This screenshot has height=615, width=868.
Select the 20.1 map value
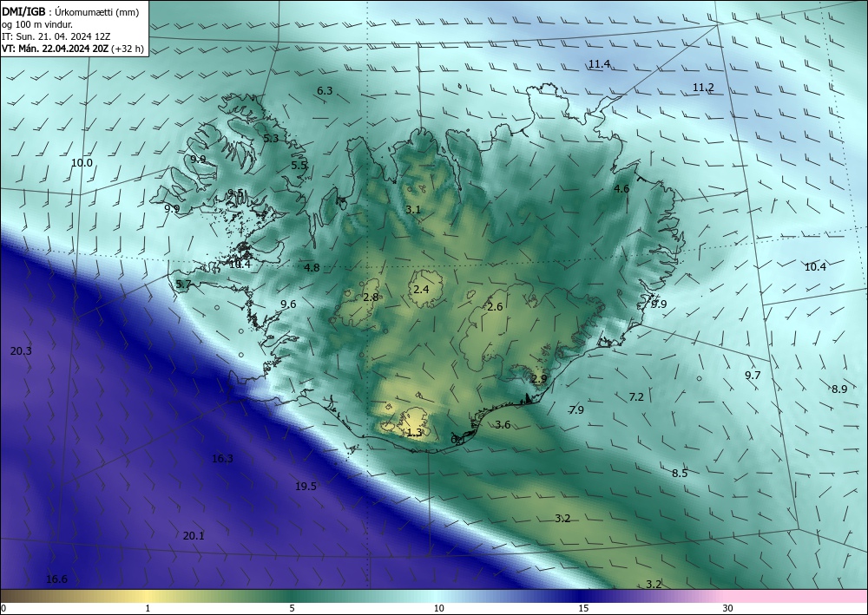coord(194,536)
